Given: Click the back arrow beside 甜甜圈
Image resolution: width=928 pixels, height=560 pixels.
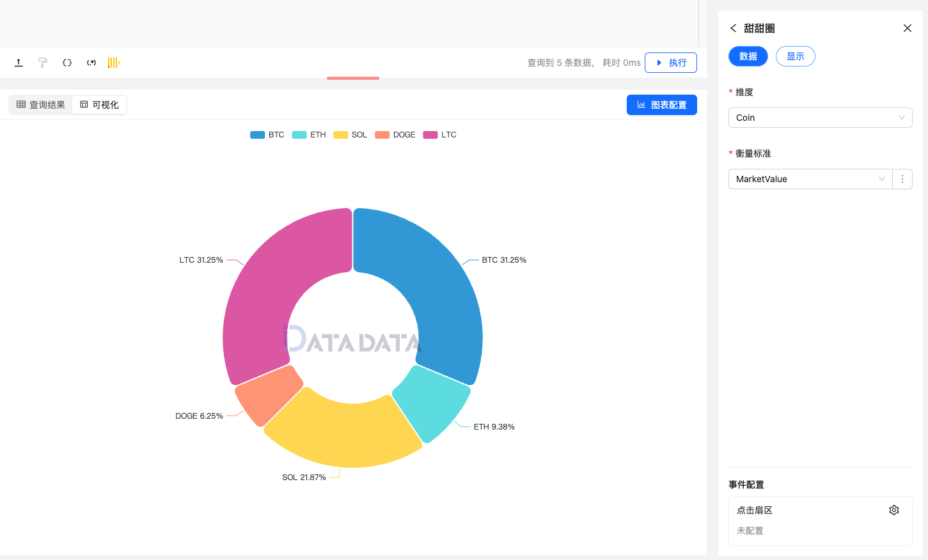Looking at the screenshot, I should tap(734, 28).
